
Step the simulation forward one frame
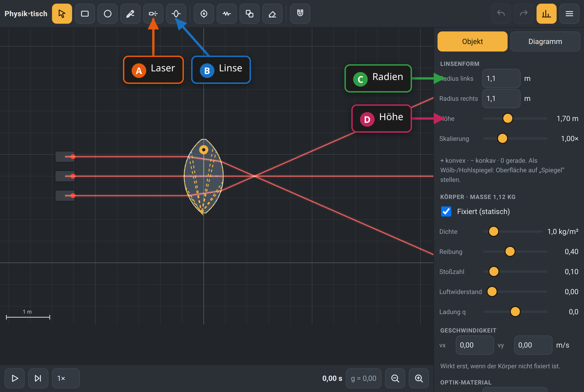(x=38, y=378)
